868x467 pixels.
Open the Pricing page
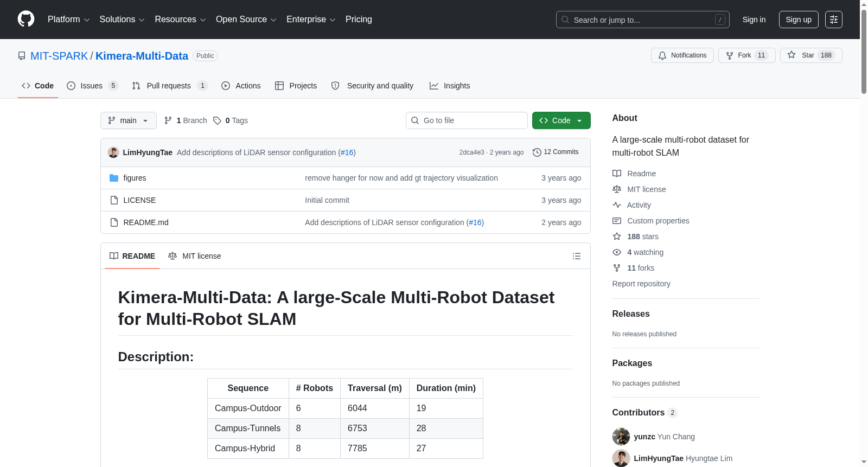(359, 20)
